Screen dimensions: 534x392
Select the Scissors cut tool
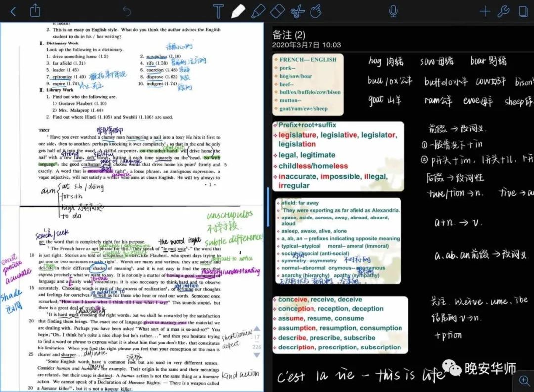tap(297, 11)
